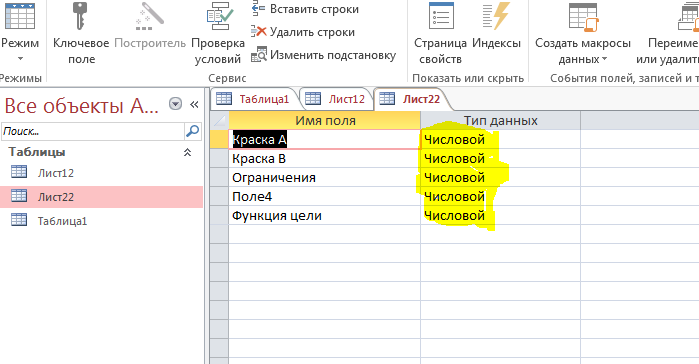The width and height of the screenshot is (699, 364).
Task: Collapse the Таблицы group
Action: point(188,152)
